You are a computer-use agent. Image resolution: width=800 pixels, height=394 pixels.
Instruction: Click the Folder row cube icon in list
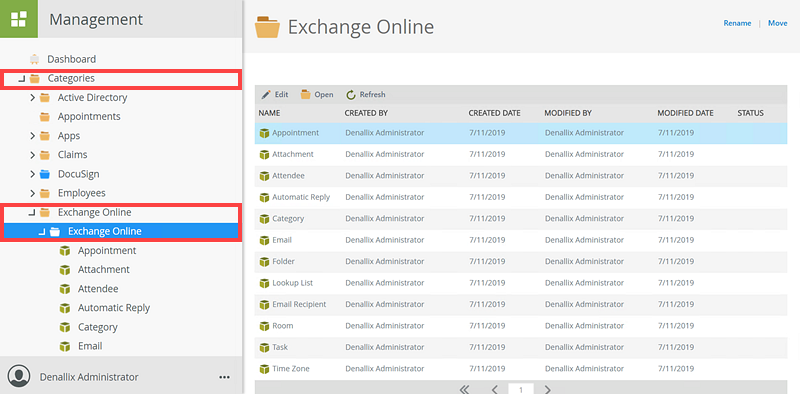(x=264, y=262)
